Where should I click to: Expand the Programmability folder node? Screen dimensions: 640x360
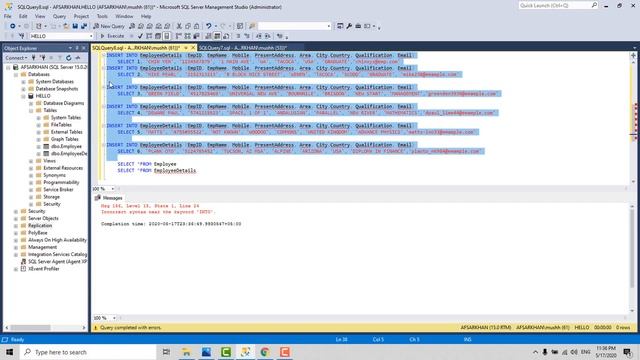(31, 182)
